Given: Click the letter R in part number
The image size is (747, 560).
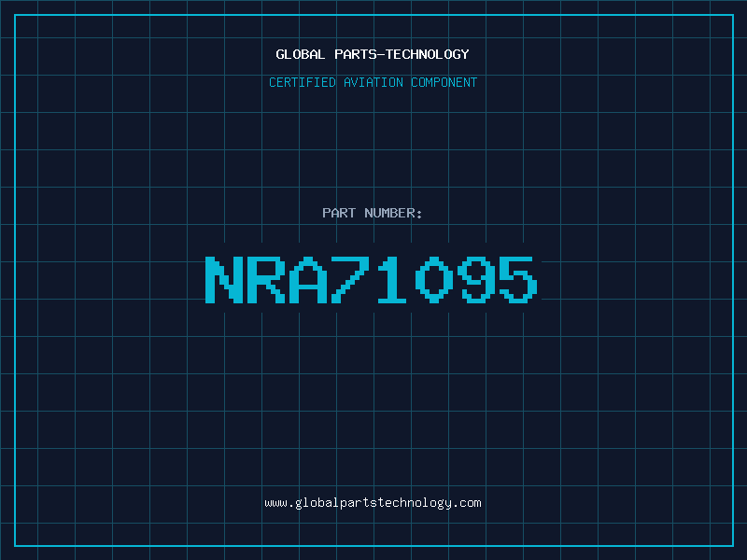Looking at the screenshot, I should [268, 280].
